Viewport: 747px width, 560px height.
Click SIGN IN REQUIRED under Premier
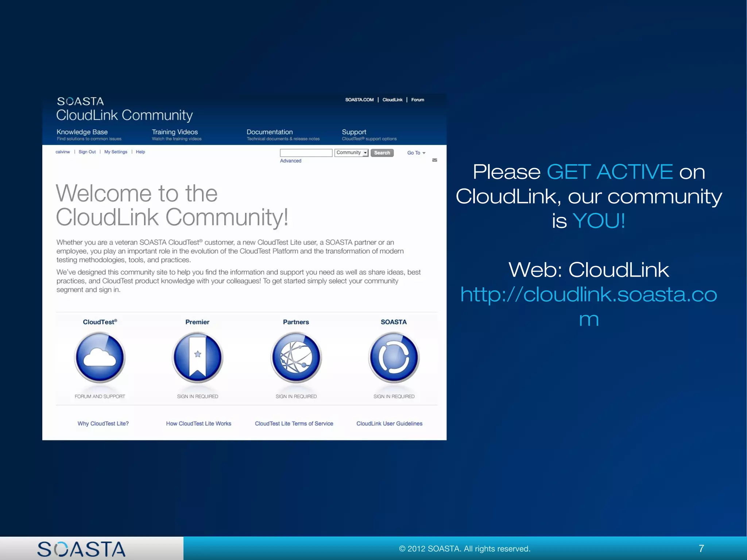tap(197, 396)
